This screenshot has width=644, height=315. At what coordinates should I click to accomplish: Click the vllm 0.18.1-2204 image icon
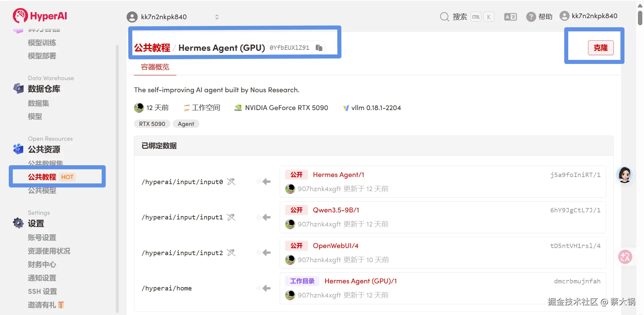click(x=346, y=108)
